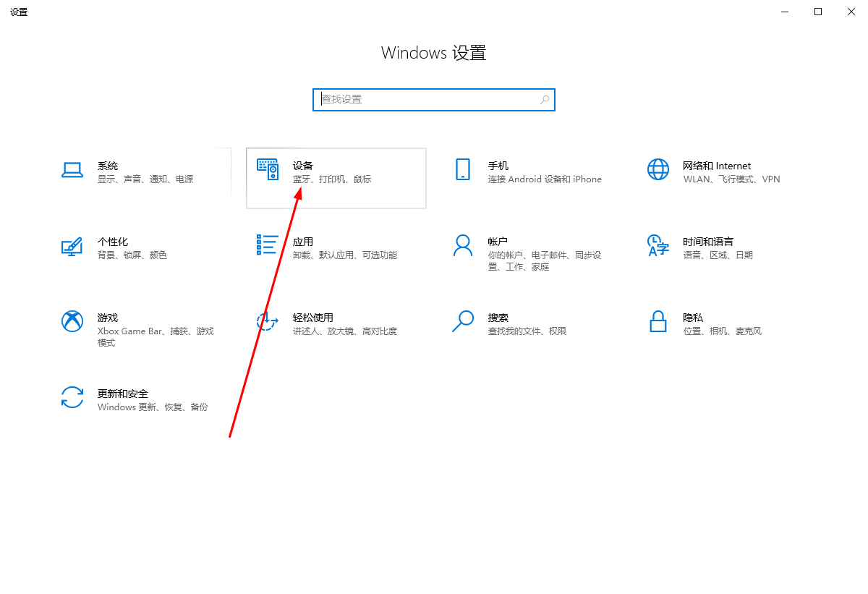Click description 背景、锁屏、颜色
Viewport: 868px width, 594px height.
[132, 255]
